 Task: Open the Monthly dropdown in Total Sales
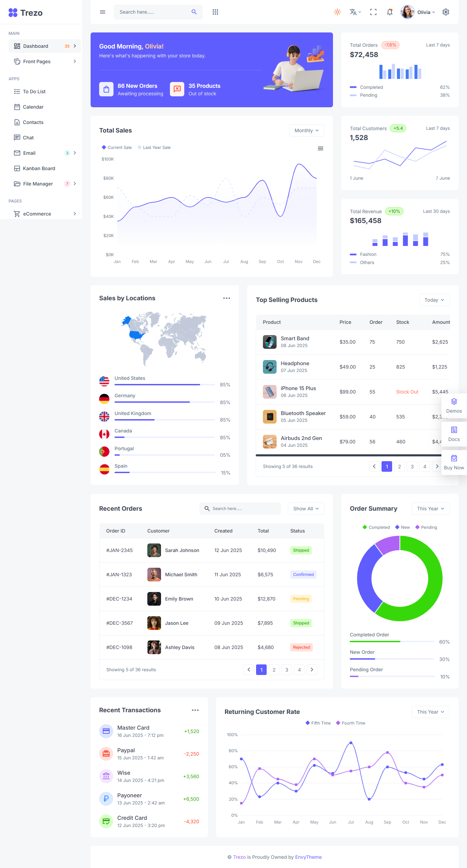306,130
